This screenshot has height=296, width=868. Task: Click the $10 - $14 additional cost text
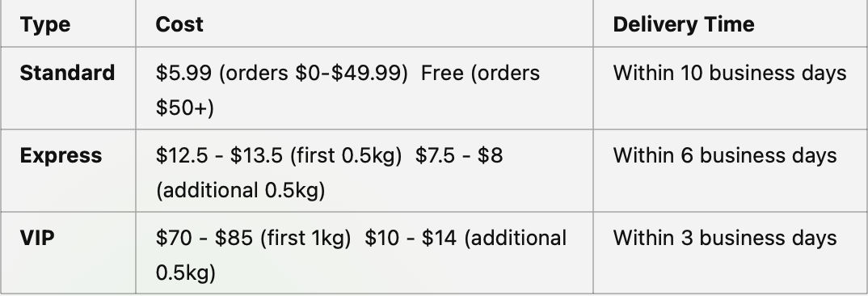point(411,239)
